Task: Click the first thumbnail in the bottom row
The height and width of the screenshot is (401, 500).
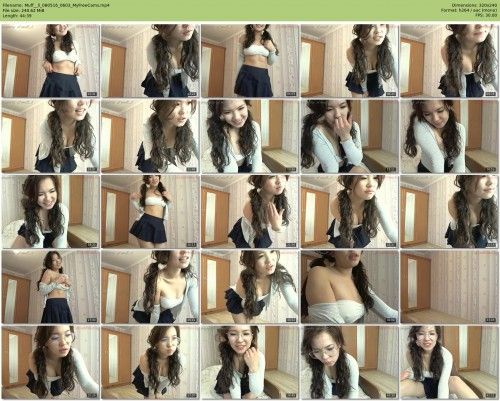Action: click(50, 362)
